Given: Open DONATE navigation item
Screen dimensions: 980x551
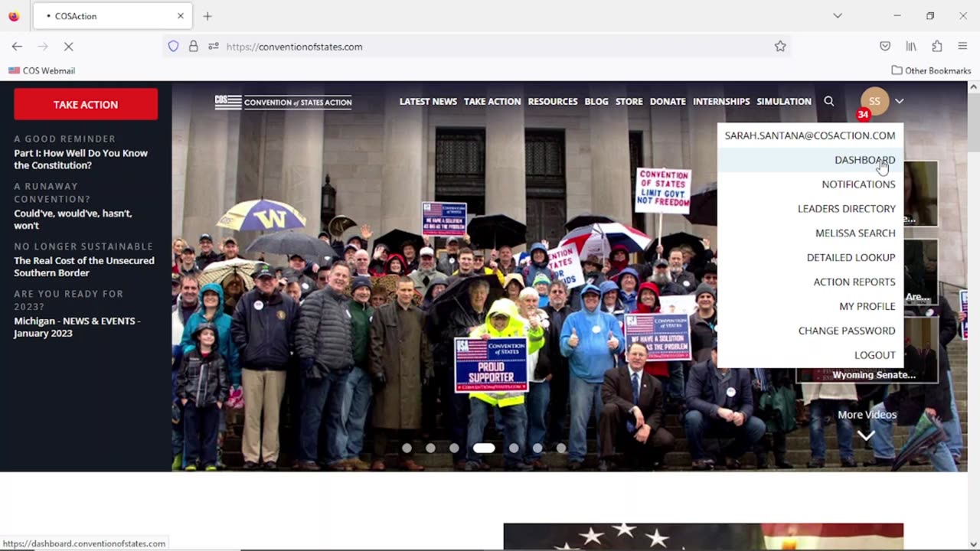Looking at the screenshot, I should pyautogui.click(x=668, y=102).
